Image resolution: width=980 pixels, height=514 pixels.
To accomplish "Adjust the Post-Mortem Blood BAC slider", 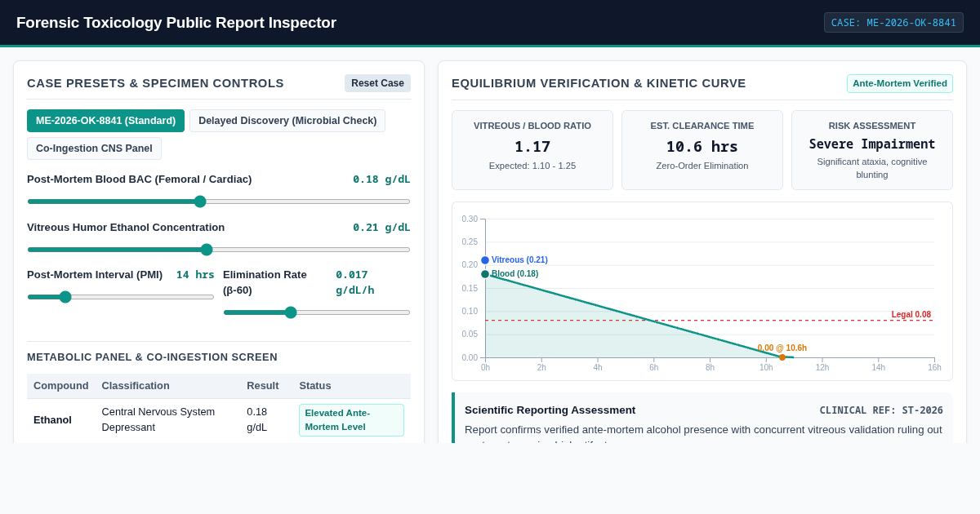I will coord(219,202).
